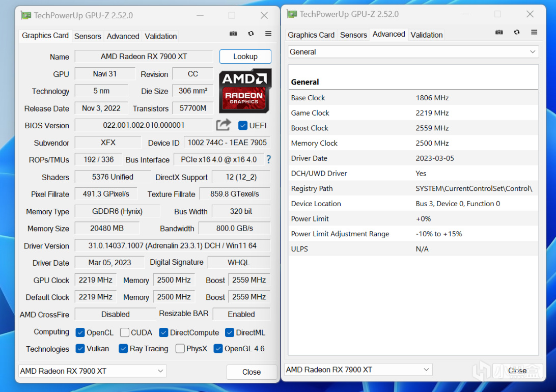Click the Close button in the left window

click(252, 372)
